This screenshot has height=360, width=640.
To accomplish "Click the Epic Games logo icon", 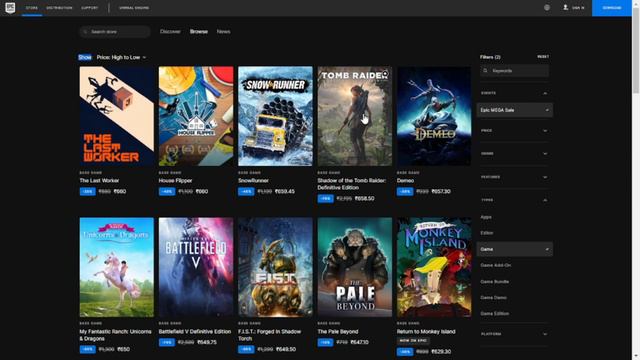I will pos(10,8).
